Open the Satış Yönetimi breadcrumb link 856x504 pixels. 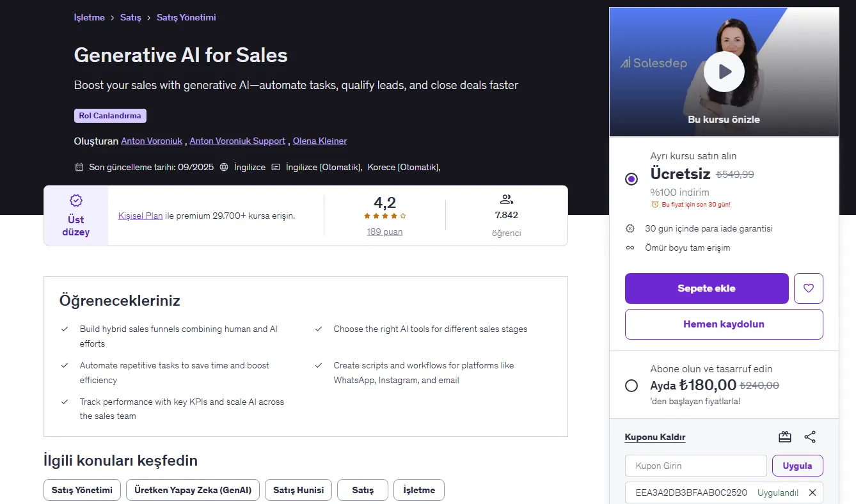(186, 18)
